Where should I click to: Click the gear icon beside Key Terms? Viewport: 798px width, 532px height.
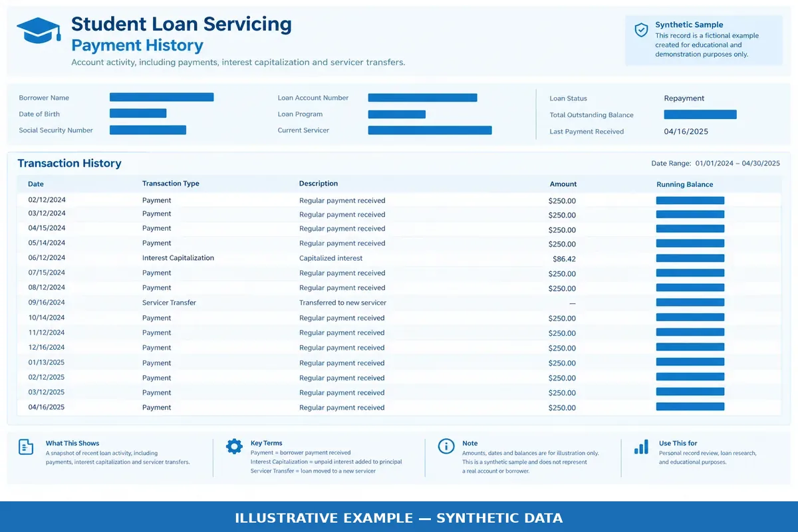coord(234,446)
